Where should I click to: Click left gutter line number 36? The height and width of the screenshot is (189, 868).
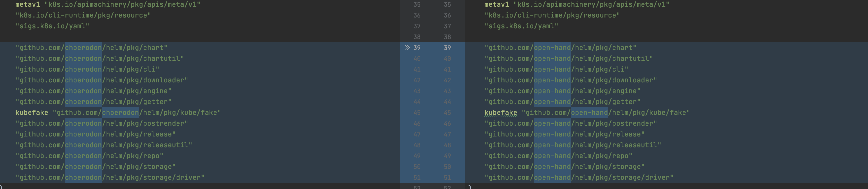click(417, 15)
